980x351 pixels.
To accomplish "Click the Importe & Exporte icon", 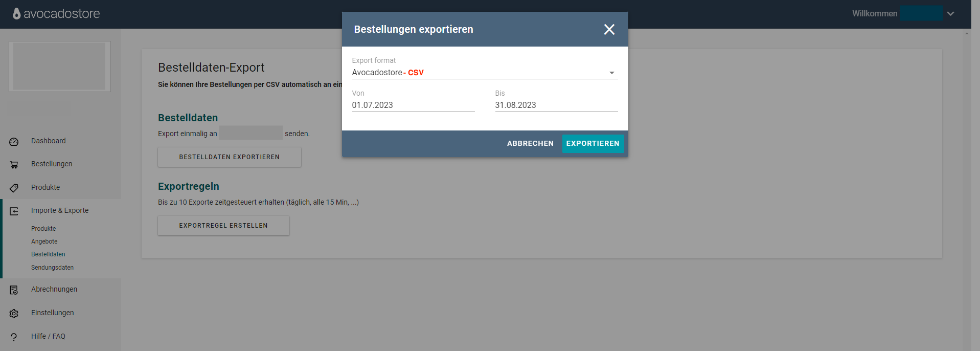I will 14,211.
